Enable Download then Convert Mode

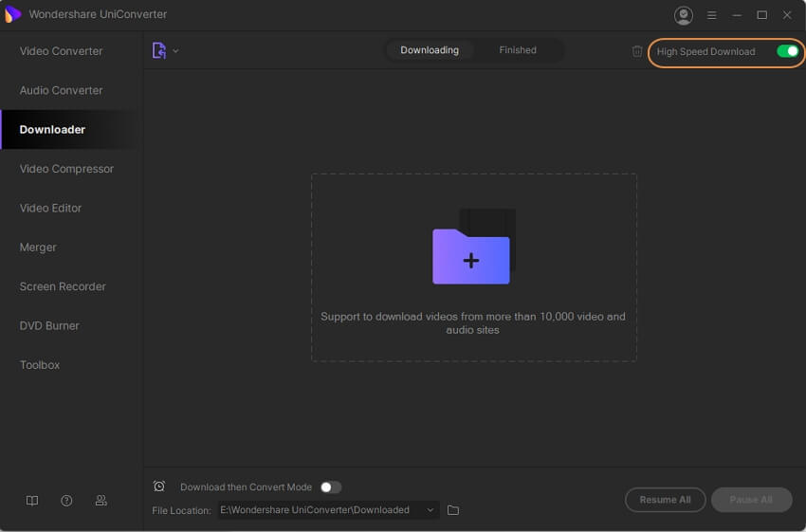329,487
